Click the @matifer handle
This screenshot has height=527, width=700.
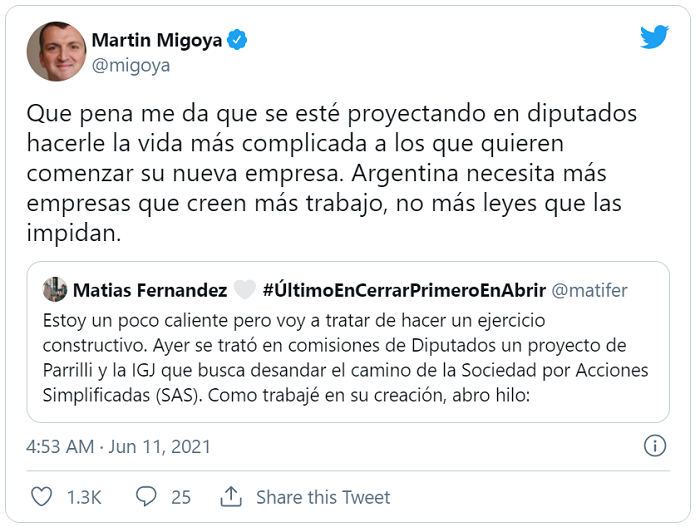coord(589,290)
